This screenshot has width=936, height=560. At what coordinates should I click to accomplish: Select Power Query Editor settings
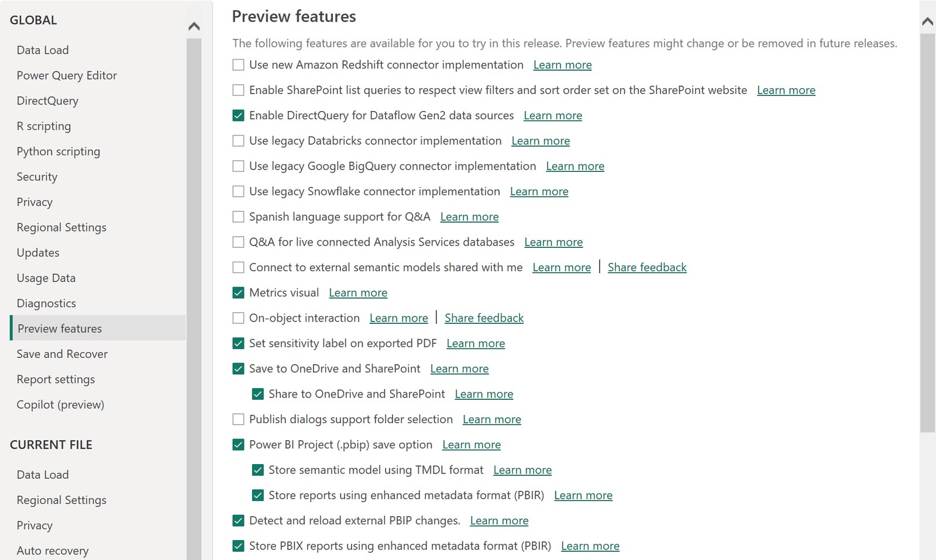tap(67, 75)
